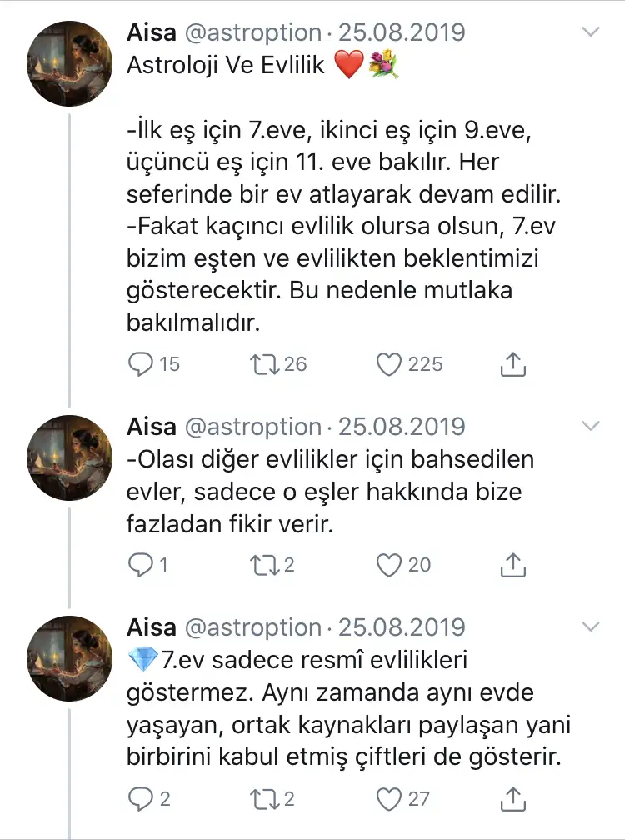Viewport: 625px width, 840px height.
Task: Open the third tweet's chevron dropdown
Action: coord(590,627)
